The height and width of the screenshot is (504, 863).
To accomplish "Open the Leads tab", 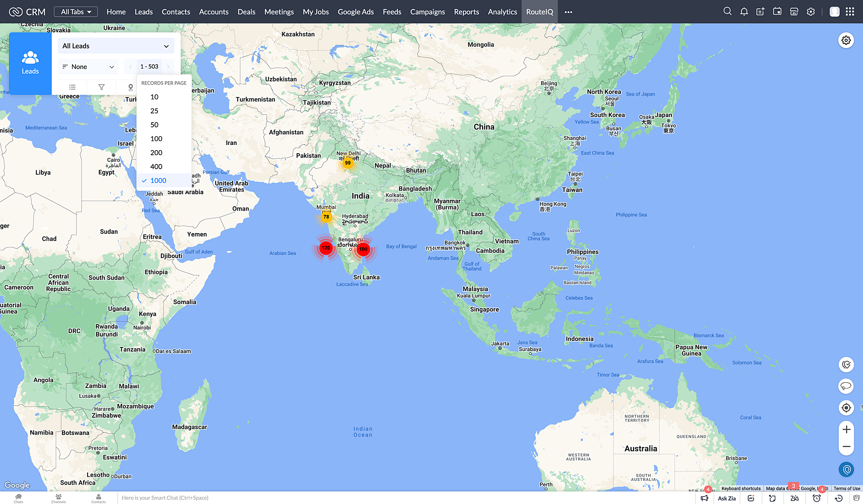I will pyautogui.click(x=144, y=12).
